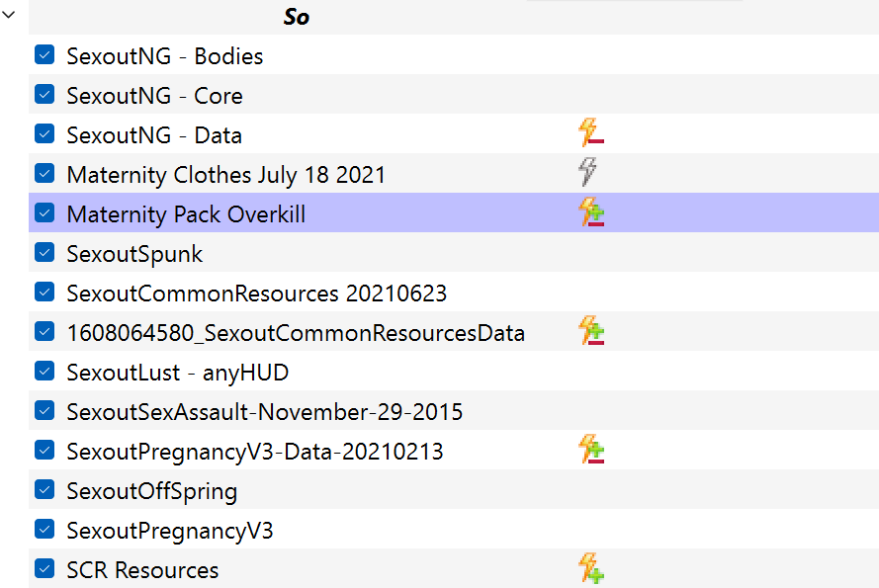Select the Maternity Pack Overkill row
The height and width of the screenshot is (588, 879).
coord(186,213)
